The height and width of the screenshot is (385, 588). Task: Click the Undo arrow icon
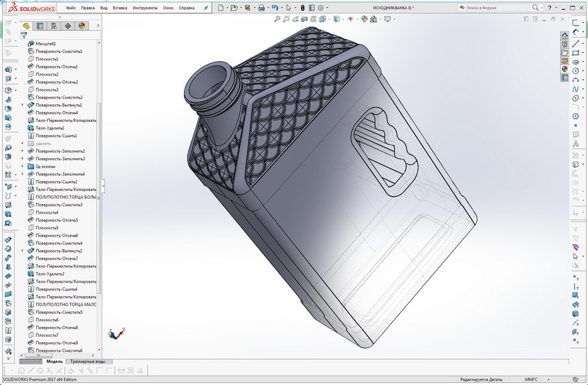point(275,7)
